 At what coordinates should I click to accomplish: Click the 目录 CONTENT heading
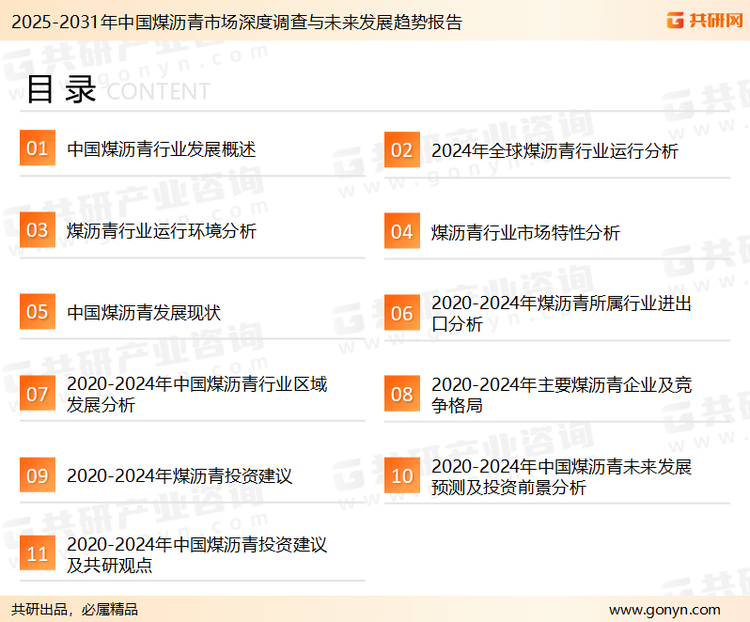click(116, 90)
